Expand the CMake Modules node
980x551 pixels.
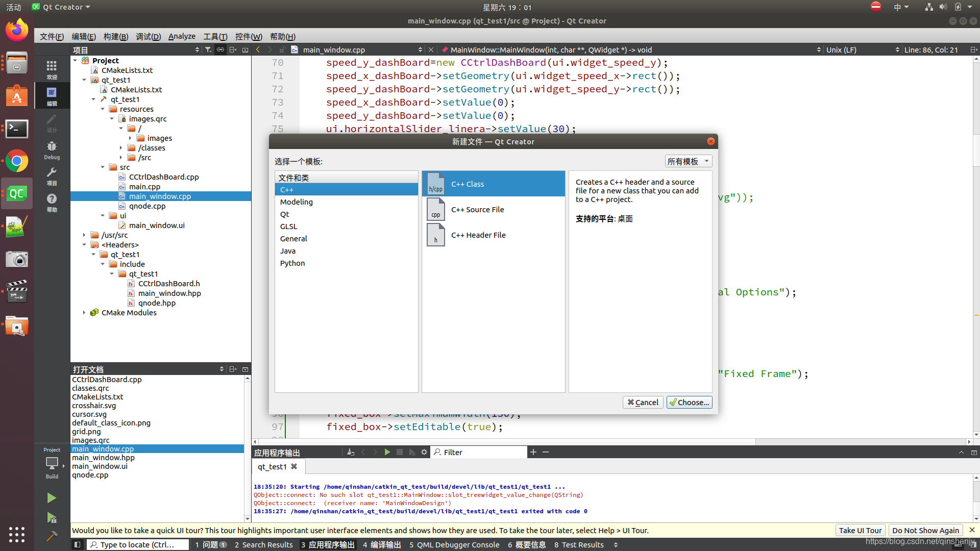click(84, 312)
